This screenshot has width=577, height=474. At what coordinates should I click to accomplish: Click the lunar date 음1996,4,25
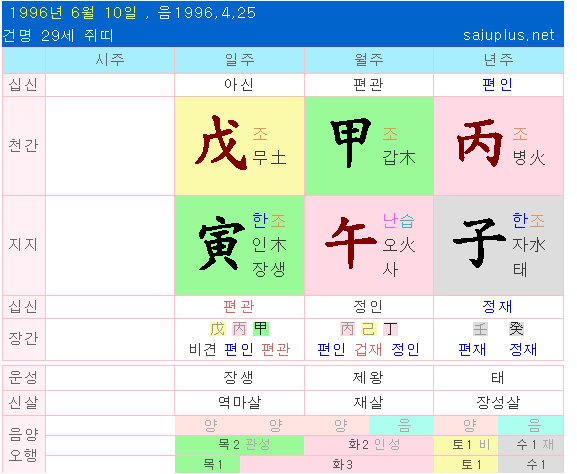(206, 13)
